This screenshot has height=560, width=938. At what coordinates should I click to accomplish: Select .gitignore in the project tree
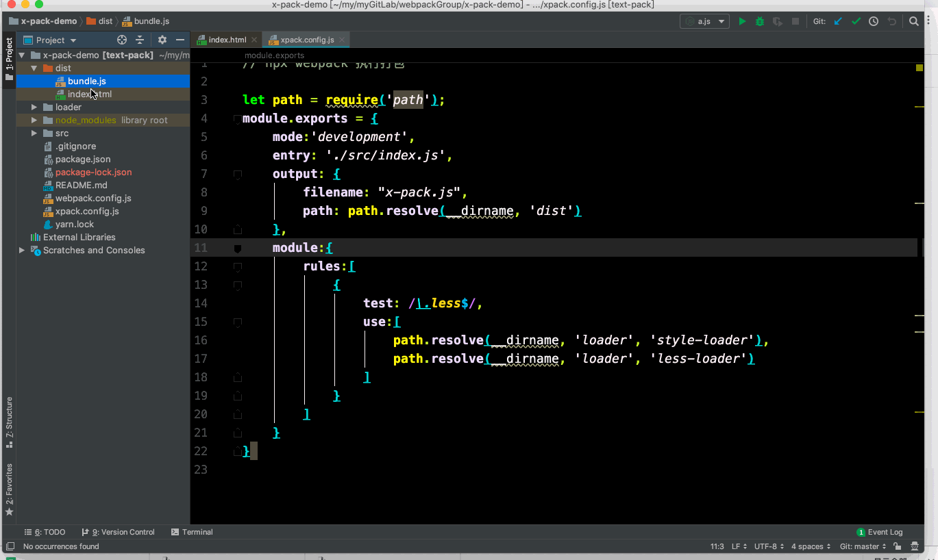pyautogui.click(x=103, y=146)
